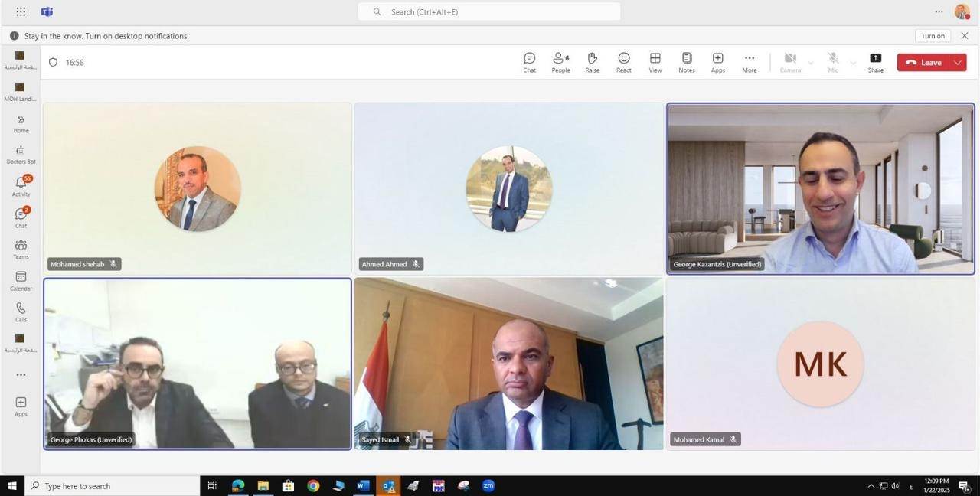Toggle the Camera on or off
This screenshot has height=496, width=980.
790,63
